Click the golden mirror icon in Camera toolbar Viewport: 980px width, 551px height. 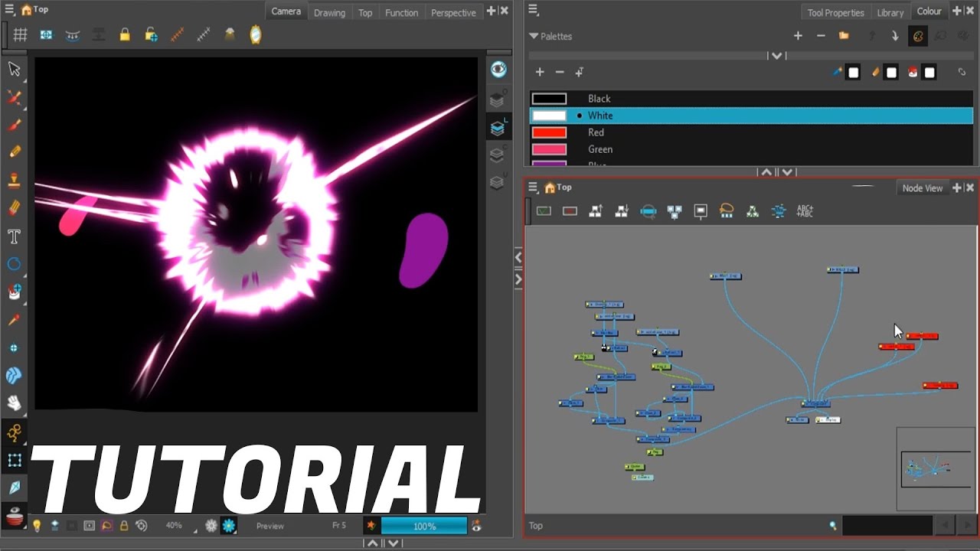click(256, 34)
